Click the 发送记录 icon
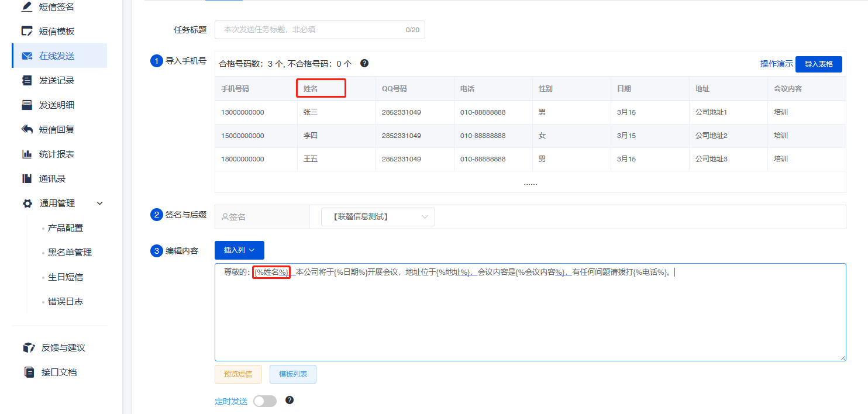The width and height of the screenshot is (868, 414). [x=27, y=81]
